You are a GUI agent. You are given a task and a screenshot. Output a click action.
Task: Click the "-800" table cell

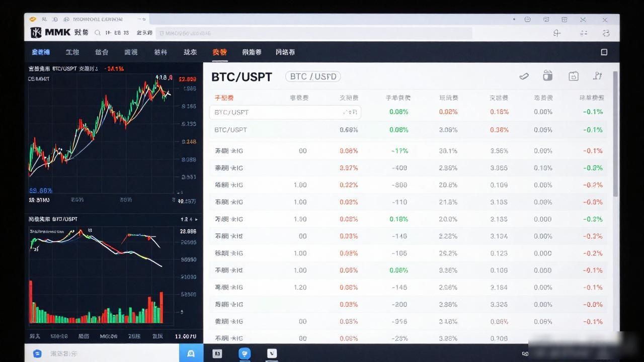click(x=398, y=185)
